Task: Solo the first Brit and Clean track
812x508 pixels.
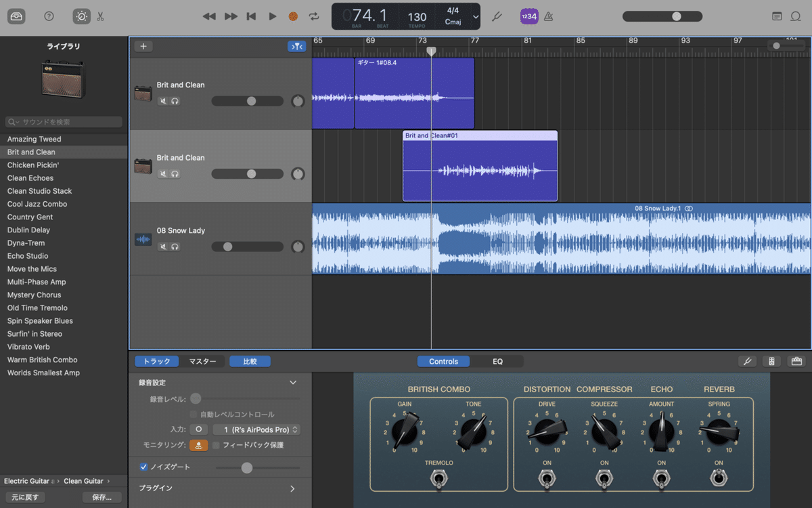Action: tap(175, 101)
